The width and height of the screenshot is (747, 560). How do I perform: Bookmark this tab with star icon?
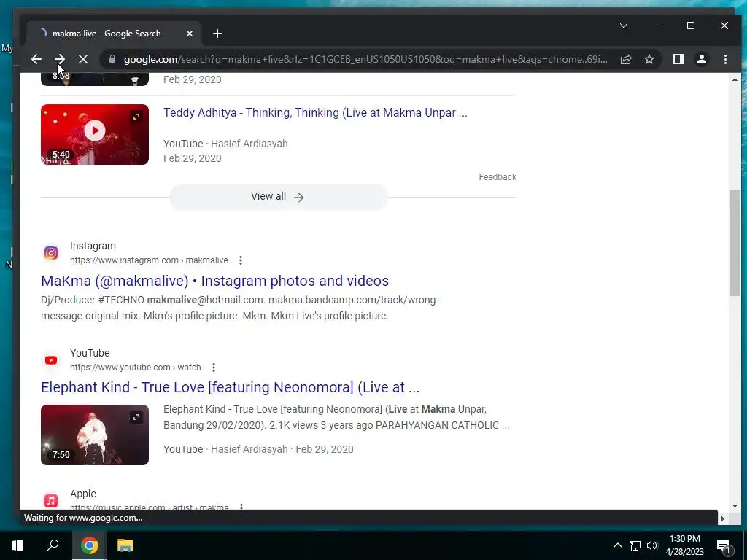(649, 59)
